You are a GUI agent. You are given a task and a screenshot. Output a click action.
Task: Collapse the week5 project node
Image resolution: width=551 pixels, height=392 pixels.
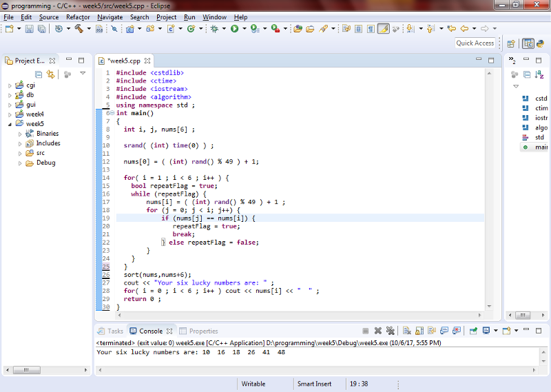click(x=10, y=124)
